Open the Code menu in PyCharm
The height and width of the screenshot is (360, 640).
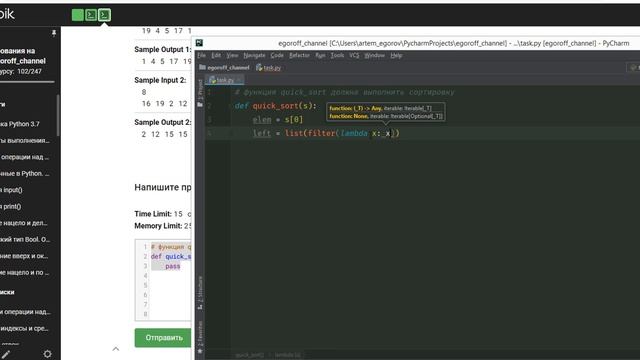[x=277, y=55]
